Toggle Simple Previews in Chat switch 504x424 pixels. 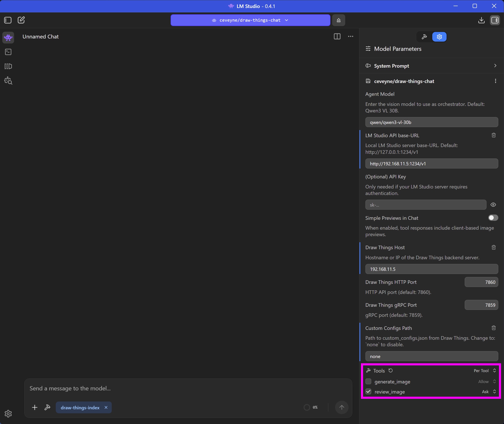pyautogui.click(x=493, y=218)
